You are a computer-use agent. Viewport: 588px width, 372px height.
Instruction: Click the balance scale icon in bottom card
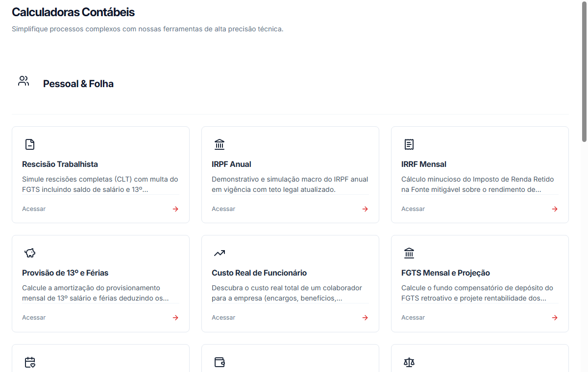tap(409, 362)
